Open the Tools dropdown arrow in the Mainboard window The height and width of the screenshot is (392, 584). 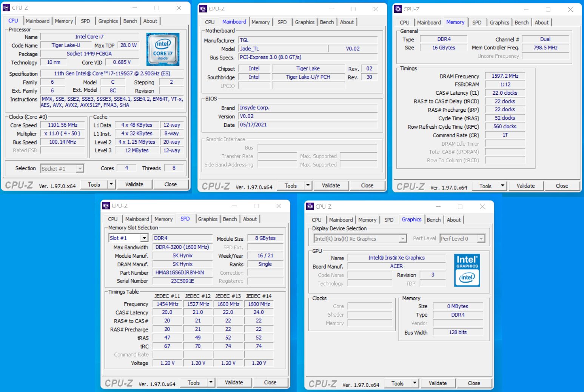[x=308, y=185]
